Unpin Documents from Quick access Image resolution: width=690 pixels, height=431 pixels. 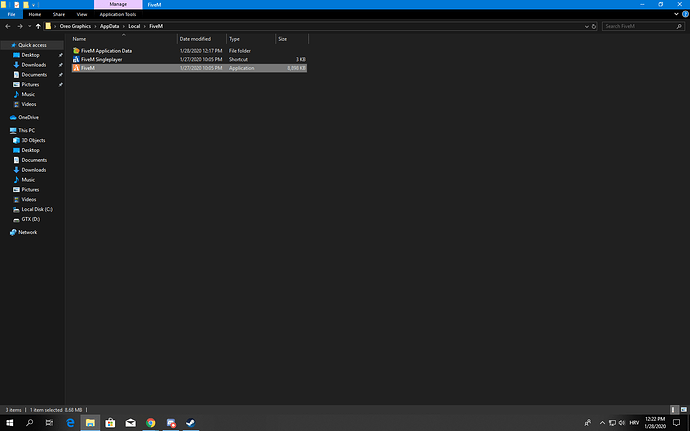tap(61, 75)
